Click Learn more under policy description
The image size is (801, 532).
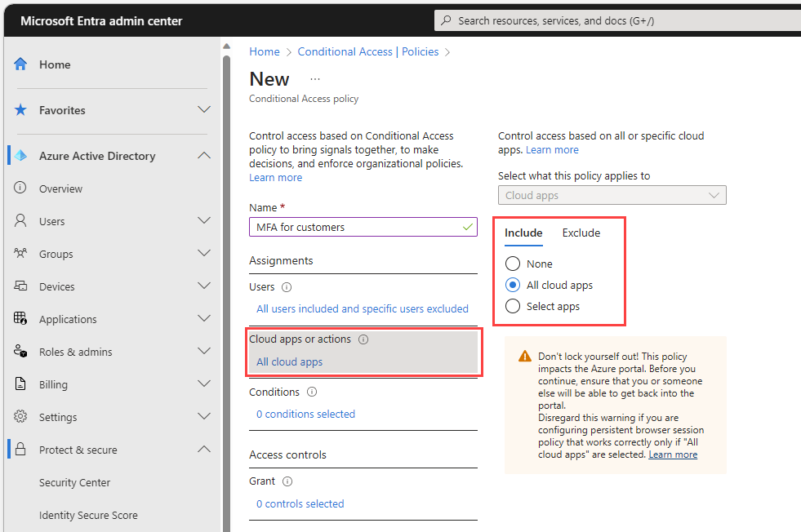275,178
